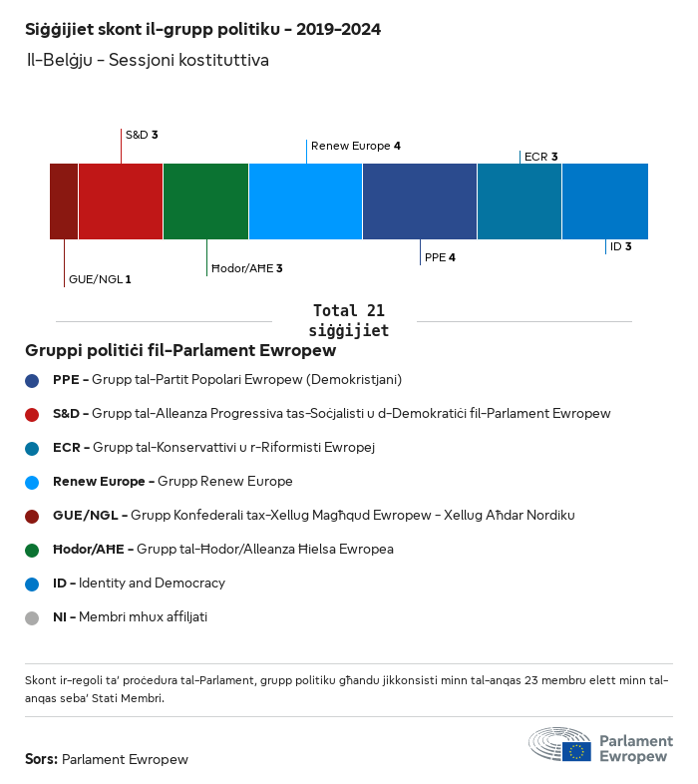Click the 'Gruppi politiċi fil-Parlament Ewropew' heading
The height and width of the screenshot is (784, 698).
tap(180, 351)
